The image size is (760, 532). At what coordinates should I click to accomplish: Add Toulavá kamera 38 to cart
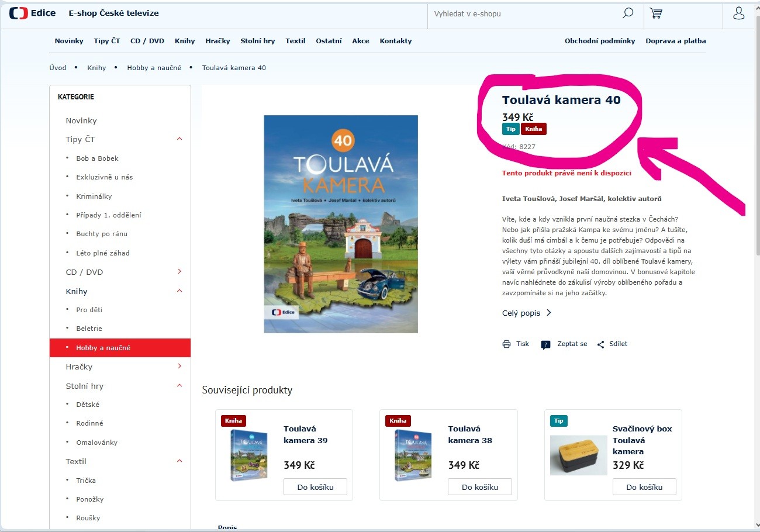click(479, 487)
